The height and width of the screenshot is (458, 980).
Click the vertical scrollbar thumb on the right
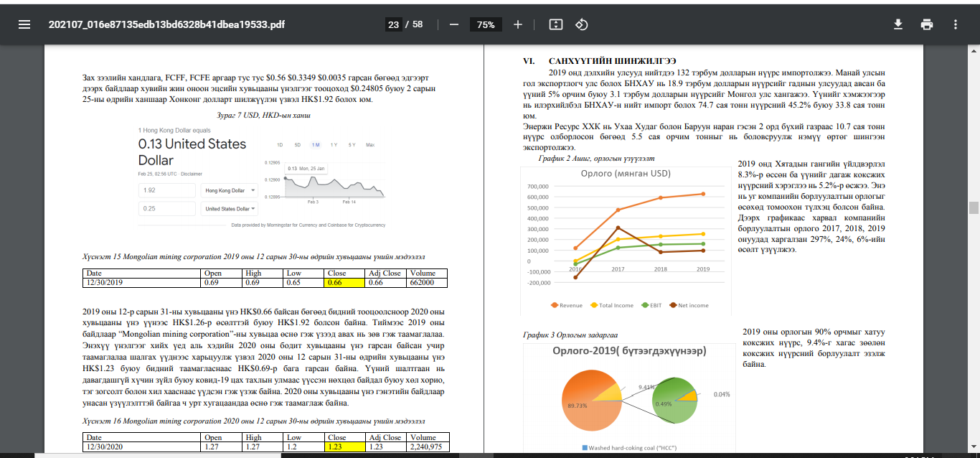point(974,208)
